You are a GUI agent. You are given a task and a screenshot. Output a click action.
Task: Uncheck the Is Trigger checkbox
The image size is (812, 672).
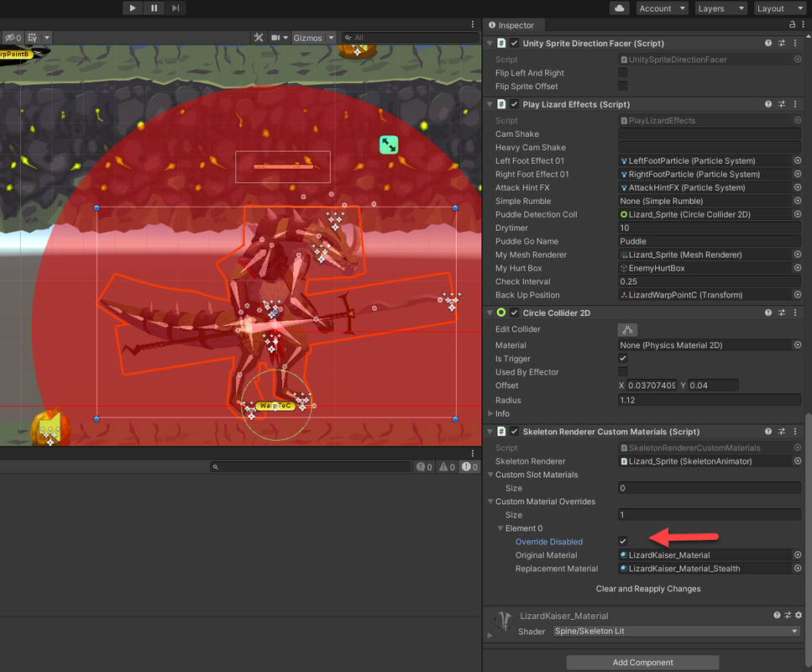[623, 358]
